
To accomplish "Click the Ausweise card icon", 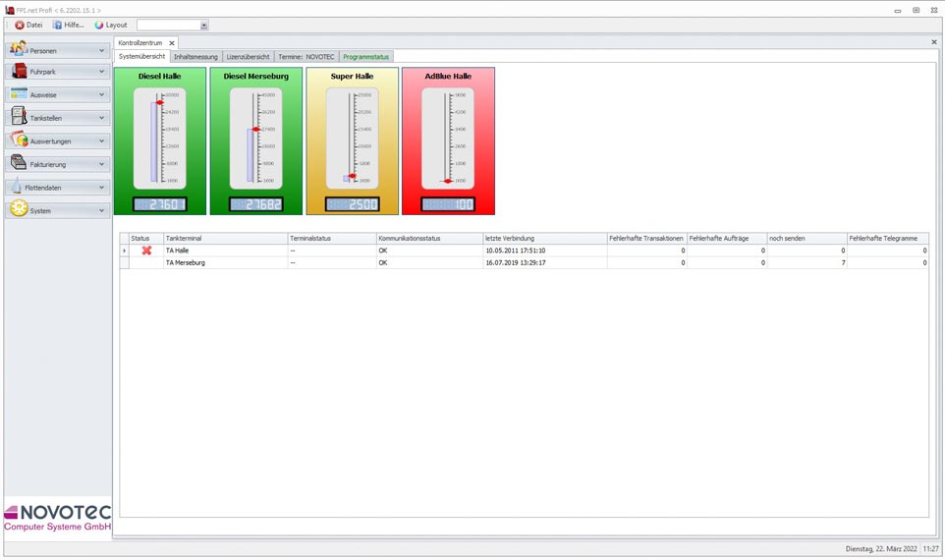I will pyautogui.click(x=19, y=94).
